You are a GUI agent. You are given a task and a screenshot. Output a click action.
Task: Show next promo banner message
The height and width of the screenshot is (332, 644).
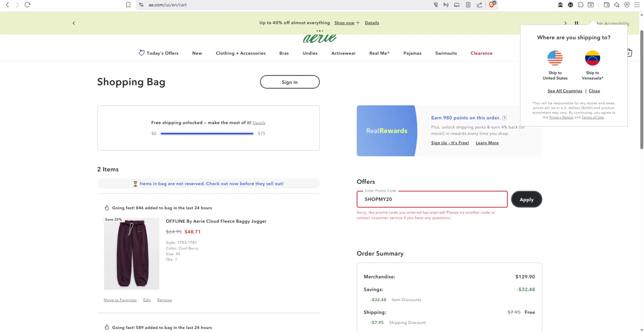point(565,23)
